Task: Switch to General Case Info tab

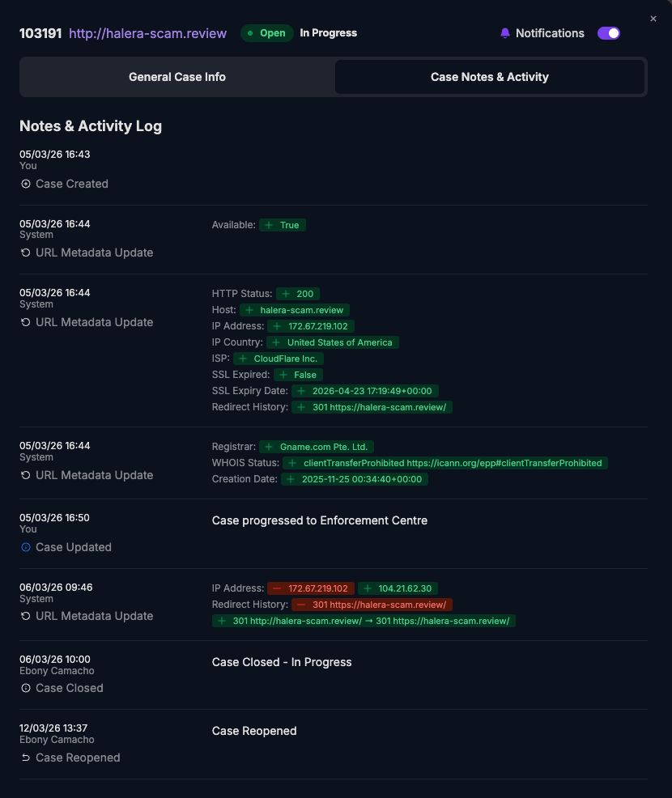Action: pyautogui.click(x=177, y=77)
